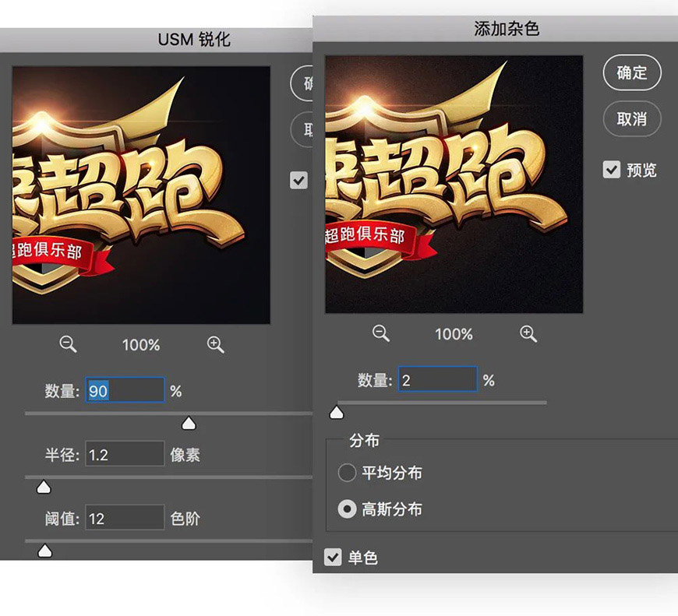Select the 高斯分布 distribution option
Image resolution: width=678 pixels, height=616 pixels.
(348, 509)
